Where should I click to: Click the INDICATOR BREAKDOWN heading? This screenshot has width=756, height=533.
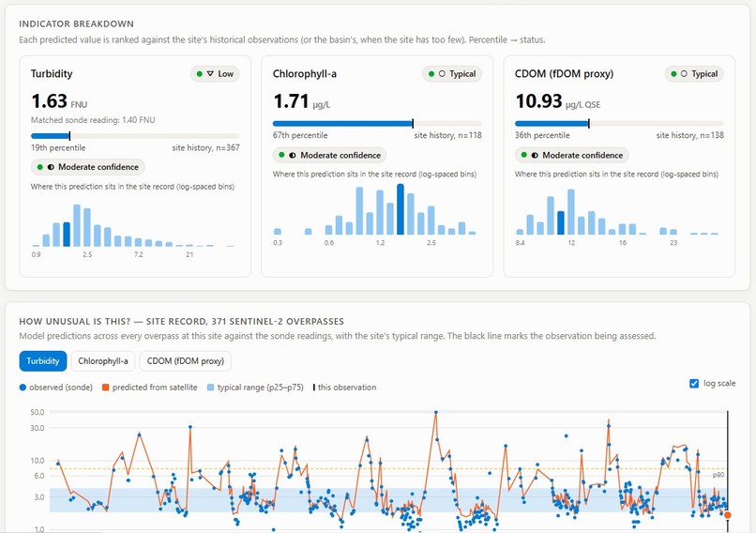(77, 24)
